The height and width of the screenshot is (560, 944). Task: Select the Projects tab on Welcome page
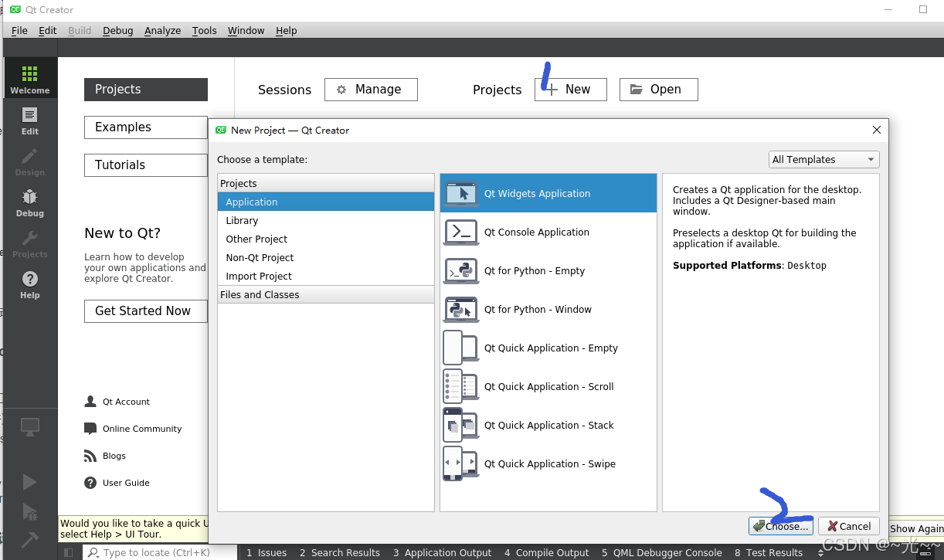click(146, 90)
